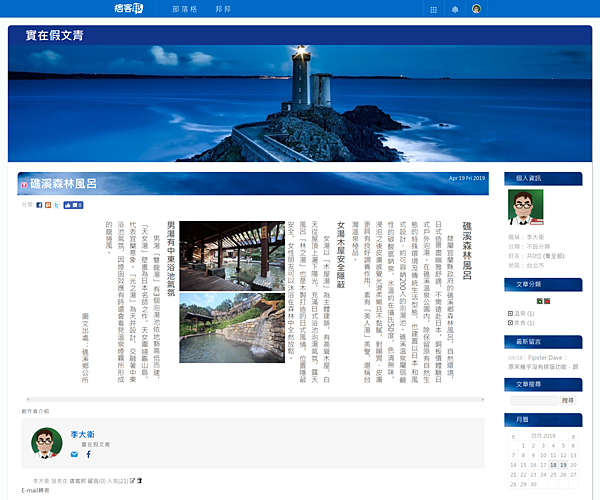Viewport: 600px width, 500px height.
Task: Focus the article search input field
Action: pyautogui.click(x=534, y=401)
